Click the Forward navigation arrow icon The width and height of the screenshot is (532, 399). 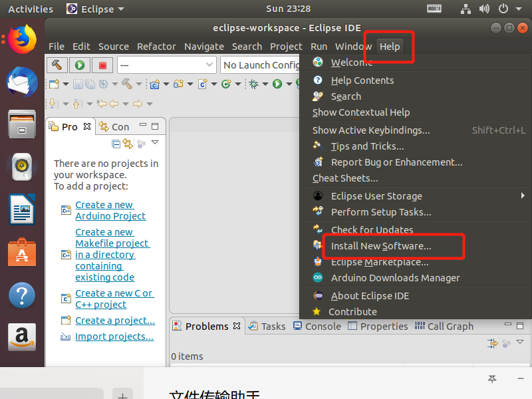(x=138, y=104)
